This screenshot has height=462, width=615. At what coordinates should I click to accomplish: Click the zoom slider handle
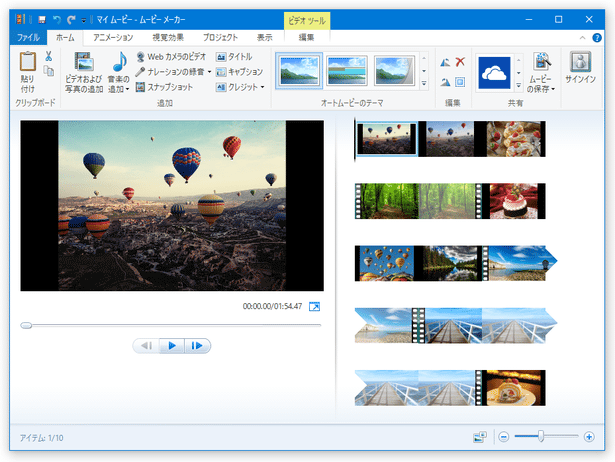(x=541, y=436)
